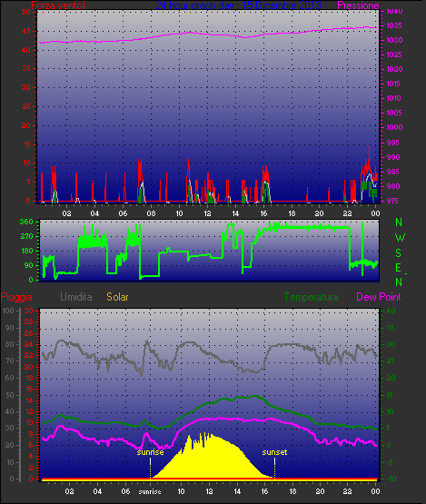Screen dimensions: 426x504
Task: Click the 360 value on wind direction axis
Action: coord(26,222)
